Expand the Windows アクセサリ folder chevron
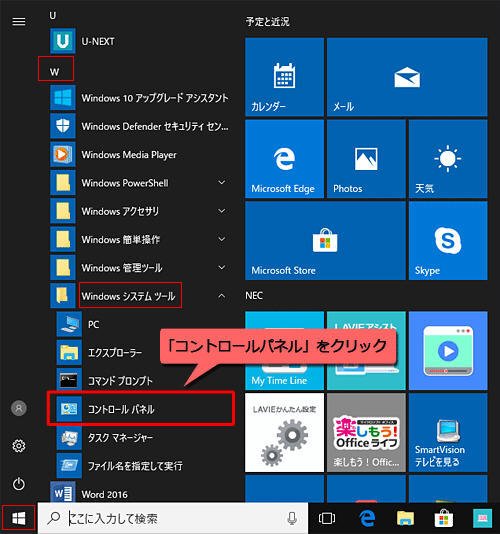 click(221, 211)
